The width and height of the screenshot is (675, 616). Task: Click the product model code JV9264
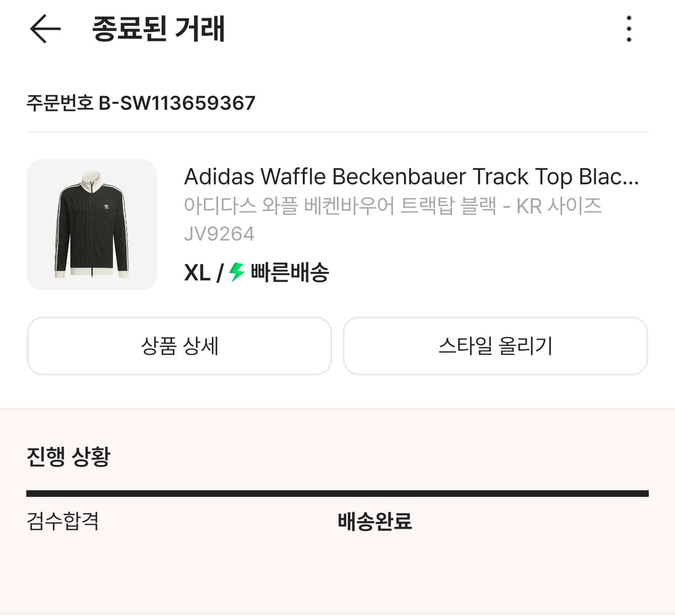220,235
